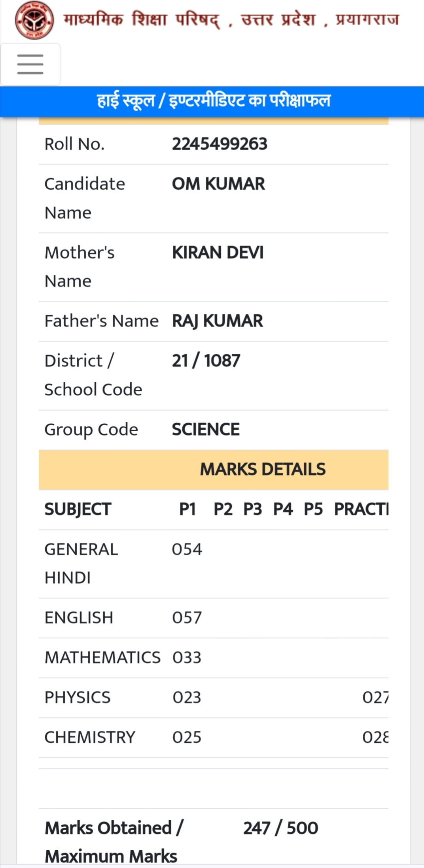The height and width of the screenshot is (868, 424).
Task: Click father's name RAJ KUMAR
Action: point(217,321)
